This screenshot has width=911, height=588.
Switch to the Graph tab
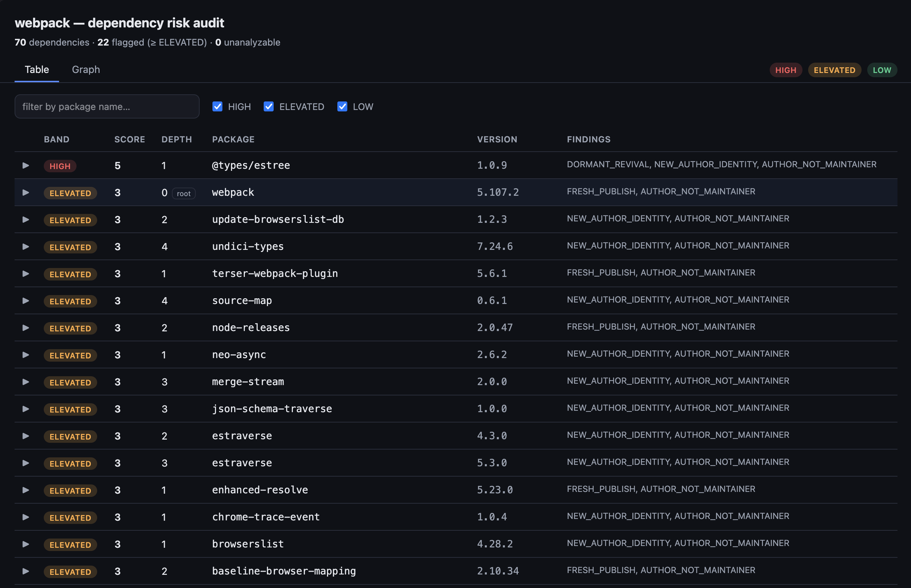click(86, 69)
